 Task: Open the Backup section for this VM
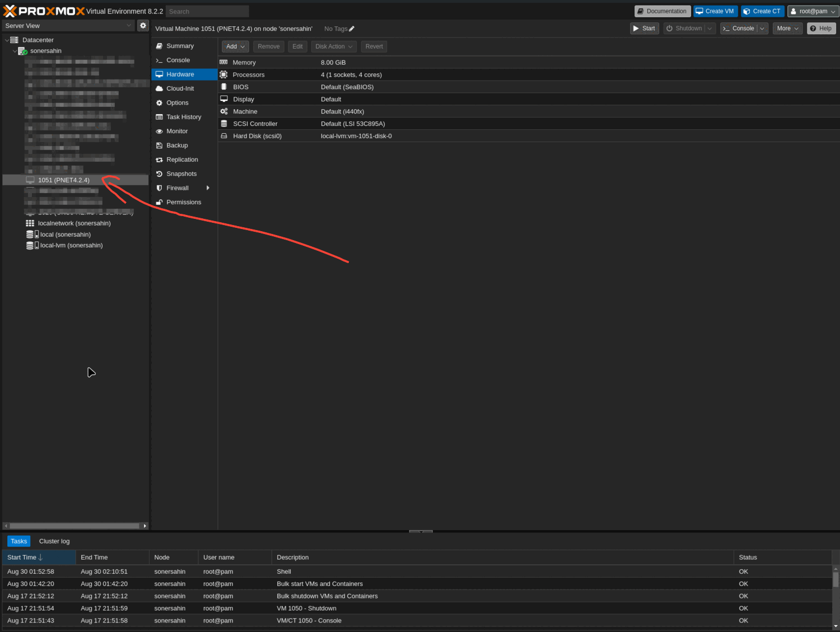[x=177, y=146]
